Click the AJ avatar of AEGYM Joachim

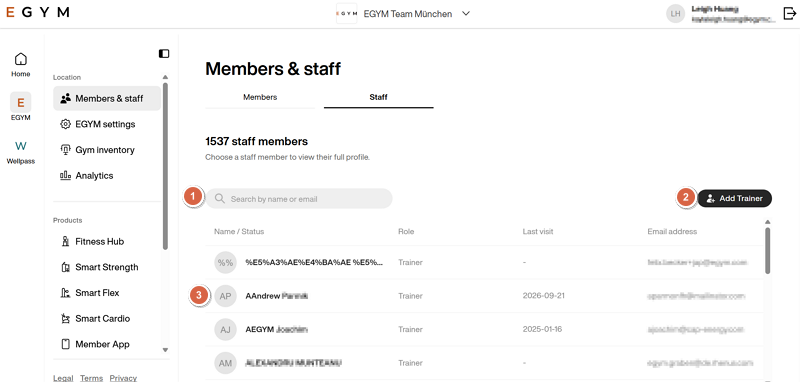pyautogui.click(x=226, y=329)
